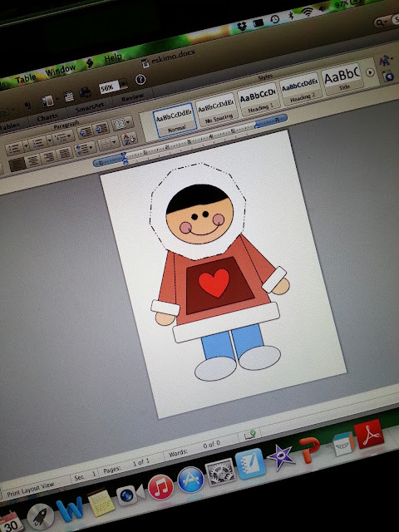Increase indent in the Paragraph group
Viewport: 399px width, 532px height.
pyautogui.click(x=101, y=128)
